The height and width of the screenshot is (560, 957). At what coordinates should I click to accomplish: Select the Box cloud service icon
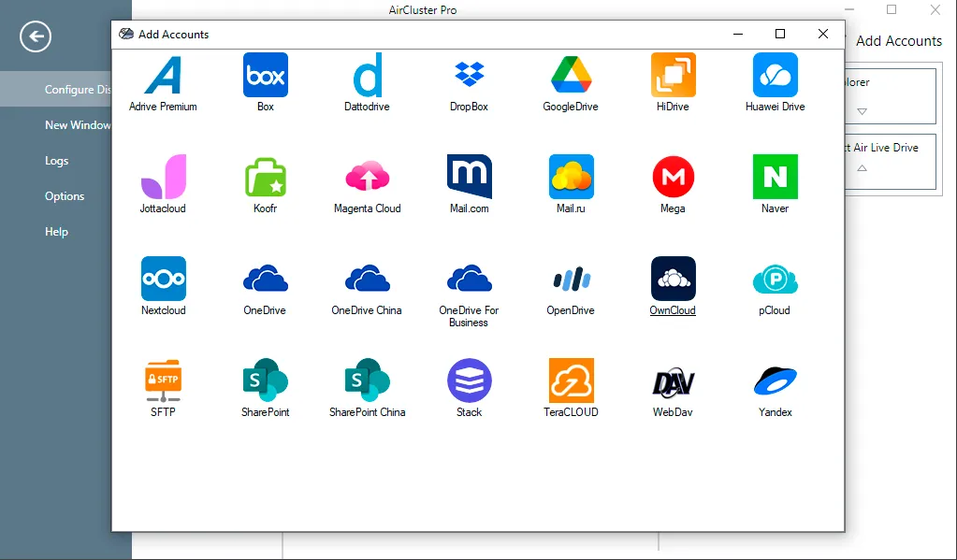click(266, 75)
